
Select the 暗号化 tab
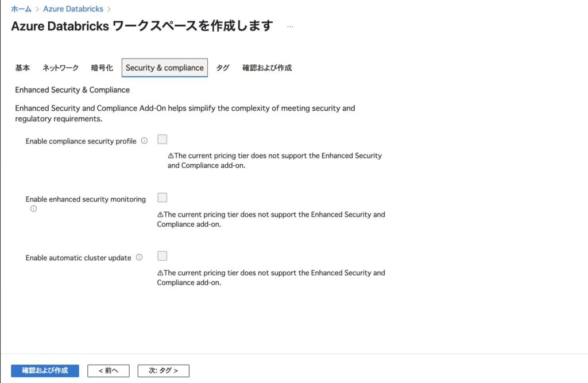coord(102,68)
